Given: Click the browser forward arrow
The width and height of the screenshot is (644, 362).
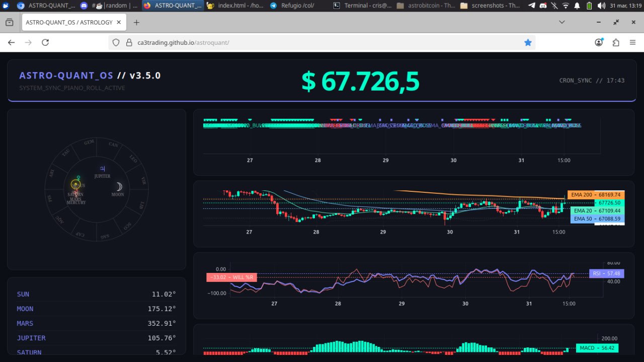Looking at the screenshot, I should pyautogui.click(x=28, y=43).
